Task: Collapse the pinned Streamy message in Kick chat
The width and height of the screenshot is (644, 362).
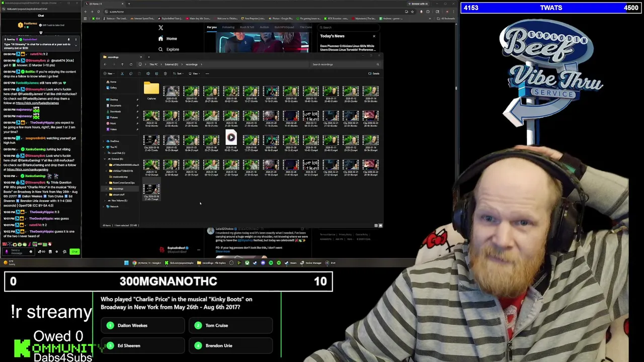Action: [x=76, y=45]
